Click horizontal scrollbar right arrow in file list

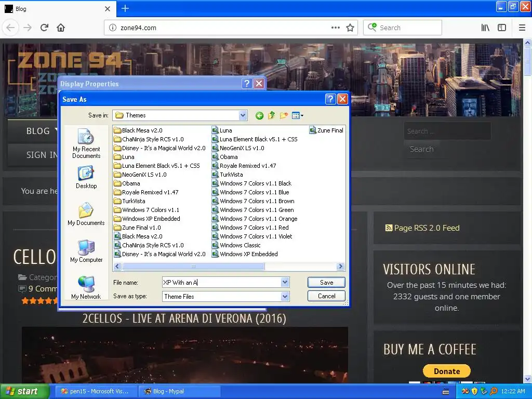click(340, 267)
